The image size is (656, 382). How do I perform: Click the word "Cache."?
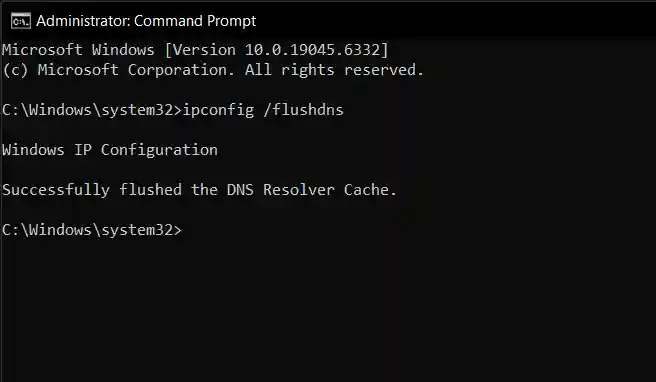[x=370, y=190]
